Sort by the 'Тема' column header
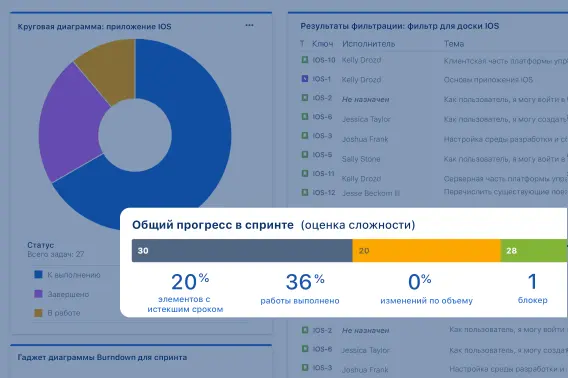The height and width of the screenshot is (378, 568). (454, 44)
